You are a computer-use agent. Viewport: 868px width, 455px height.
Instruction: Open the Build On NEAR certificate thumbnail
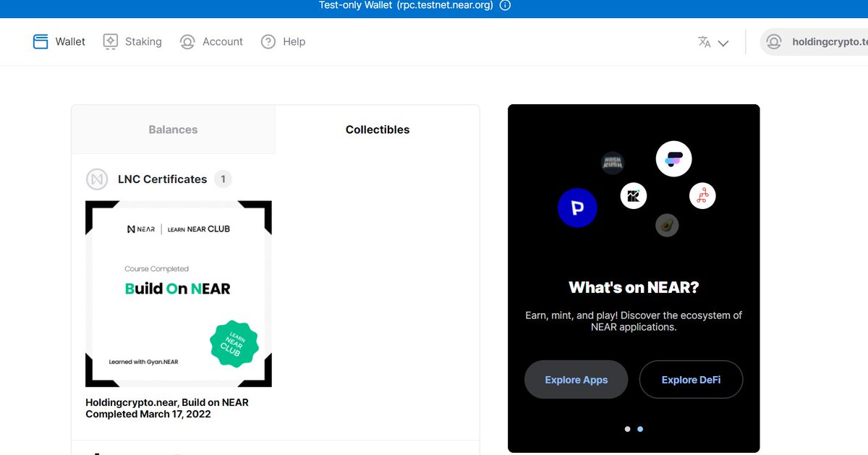179,294
